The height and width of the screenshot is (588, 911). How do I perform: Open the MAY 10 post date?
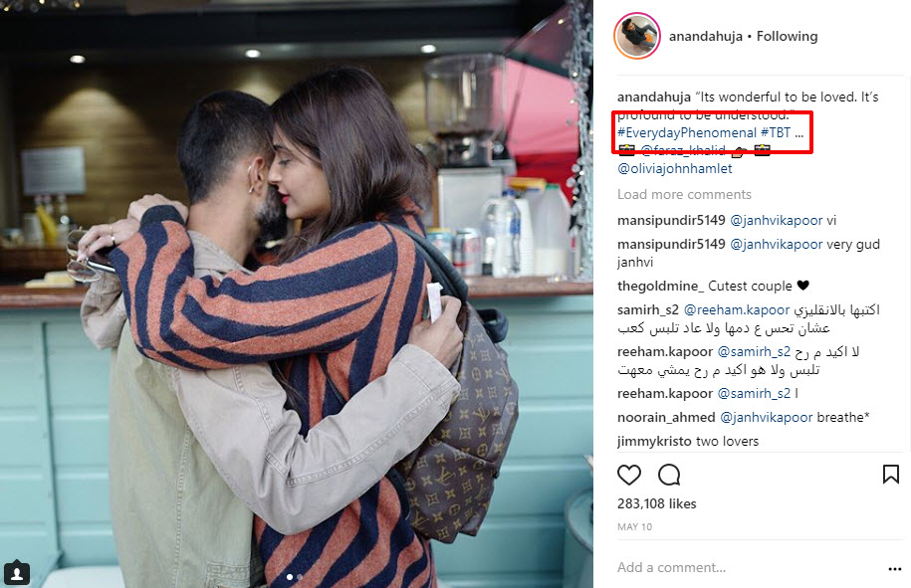point(634,527)
